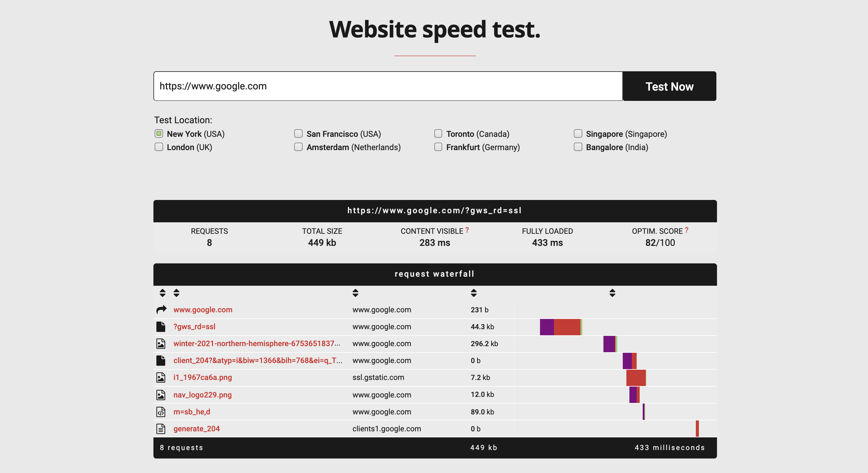The width and height of the screenshot is (868, 473).
Task: Enable the London (UK) test location
Action: pyautogui.click(x=159, y=147)
